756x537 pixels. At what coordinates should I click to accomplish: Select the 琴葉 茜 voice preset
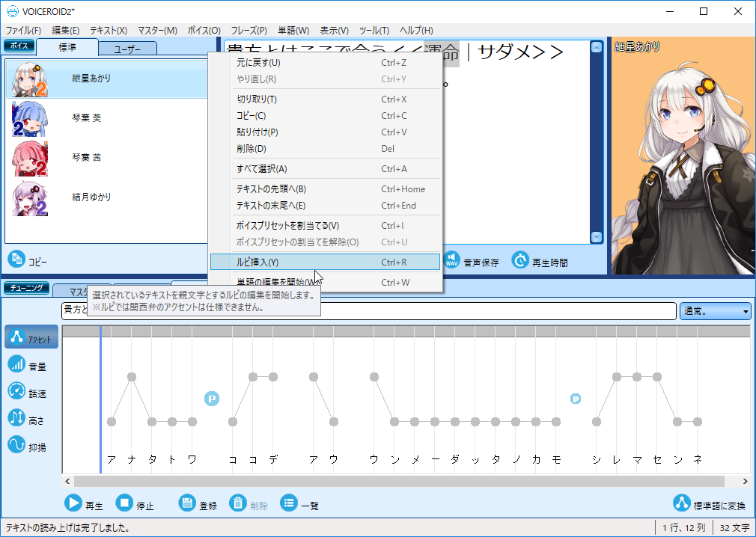point(107,158)
